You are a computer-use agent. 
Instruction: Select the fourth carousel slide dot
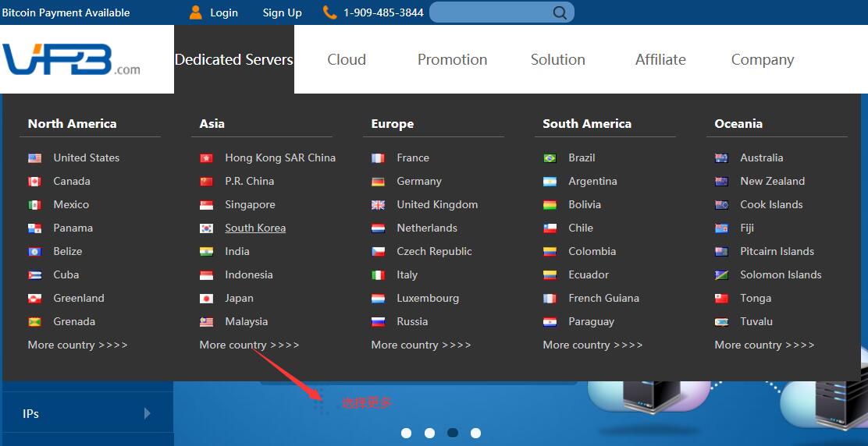(475, 433)
